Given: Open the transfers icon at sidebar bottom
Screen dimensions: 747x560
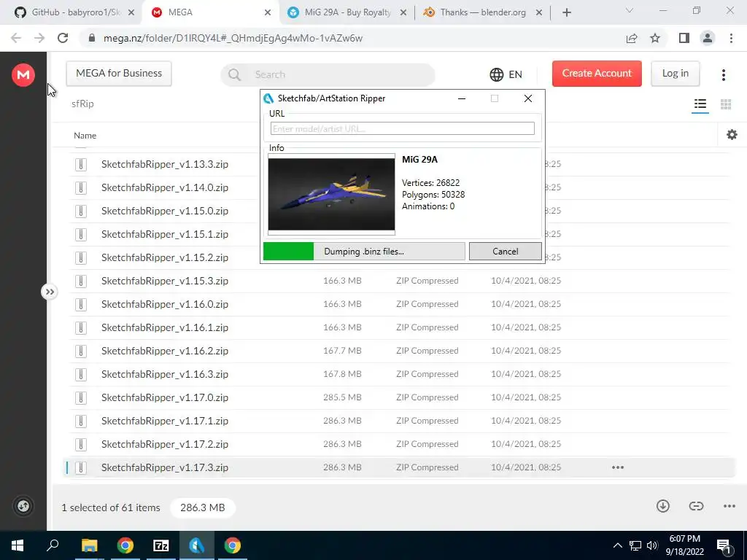Looking at the screenshot, I should (23, 506).
